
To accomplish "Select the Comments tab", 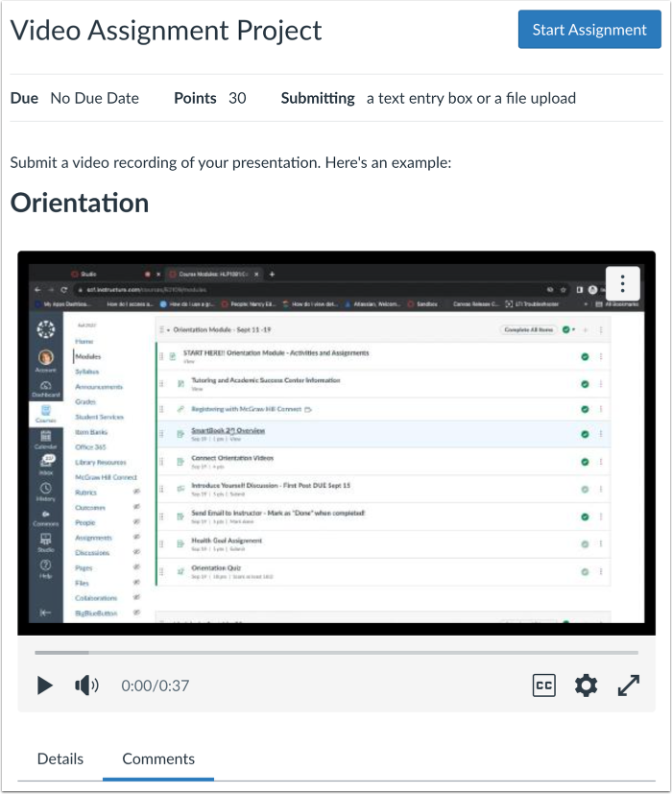I will pos(158,758).
